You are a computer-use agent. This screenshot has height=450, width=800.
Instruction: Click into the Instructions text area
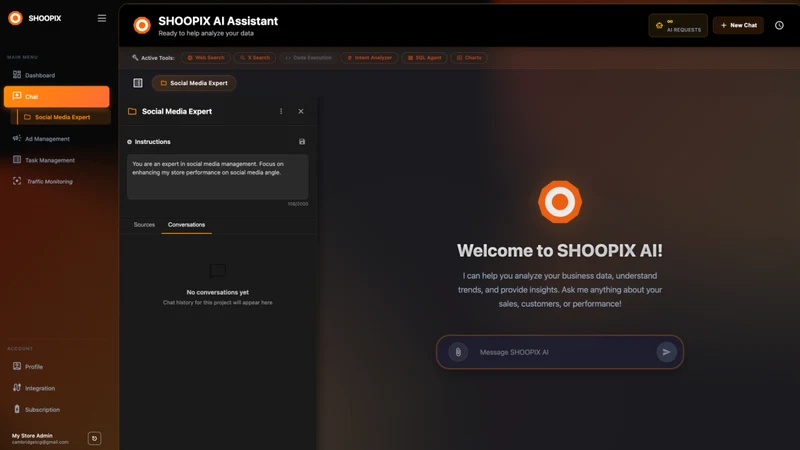pyautogui.click(x=217, y=177)
